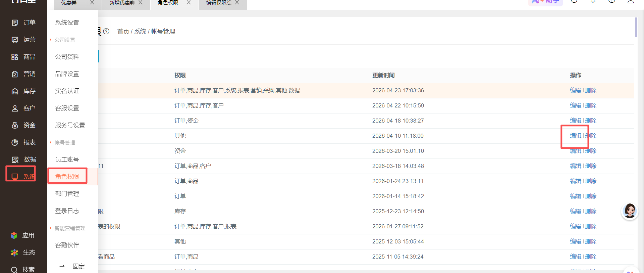Select 员工账号 from the submenu

coord(67,160)
